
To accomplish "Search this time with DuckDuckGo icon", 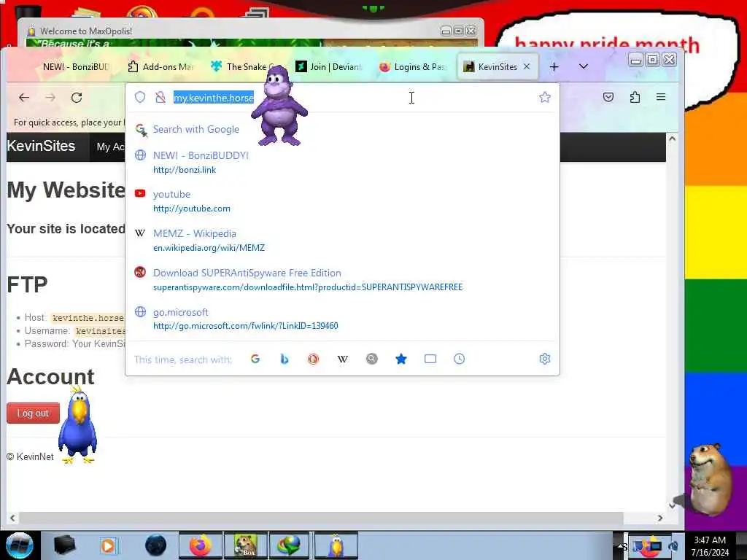I will click(x=314, y=359).
